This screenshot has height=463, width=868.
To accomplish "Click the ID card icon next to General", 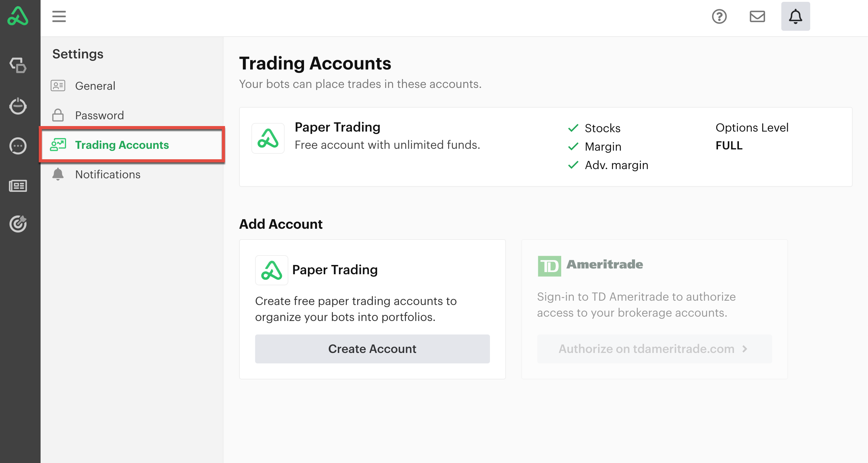I will tap(58, 85).
